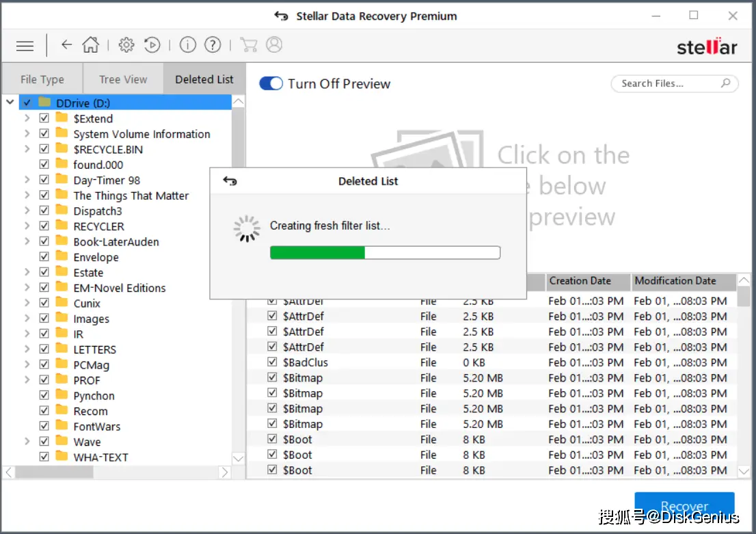Click the Resume Recovery icon
Image resolution: width=756 pixels, height=534 pixels.
[x=152, y=45]
